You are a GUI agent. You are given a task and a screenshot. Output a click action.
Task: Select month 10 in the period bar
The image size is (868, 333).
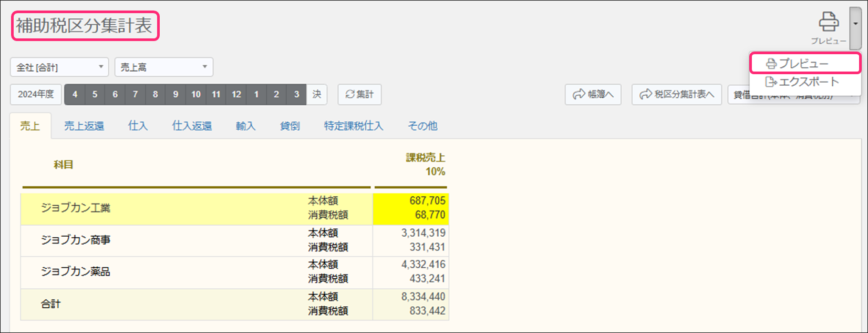coord(196,94)
